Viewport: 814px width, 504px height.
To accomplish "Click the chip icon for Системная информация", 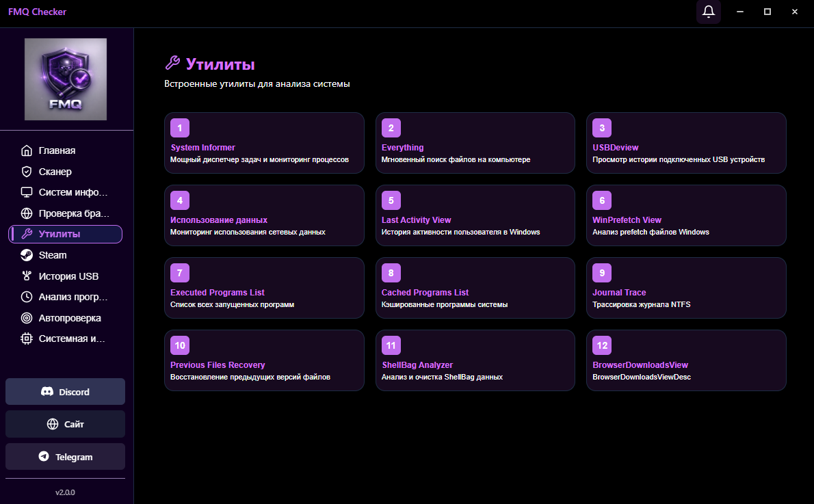I will pos(27,339).
